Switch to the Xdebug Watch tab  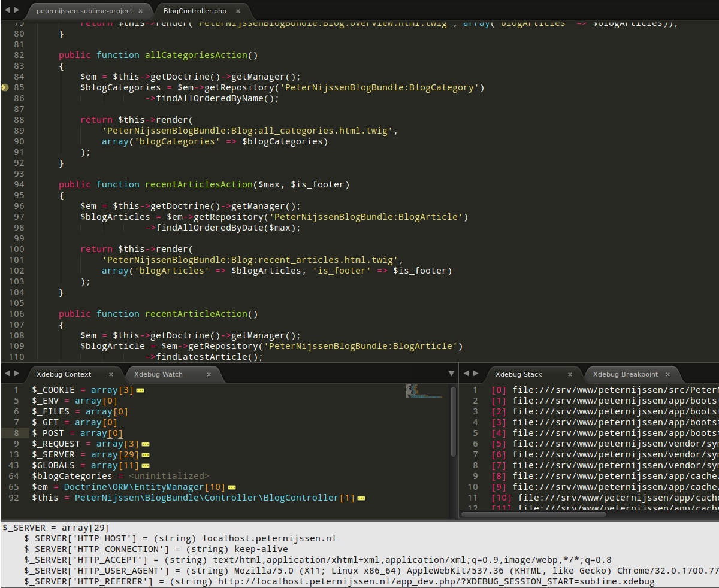(x=158, y=374)
